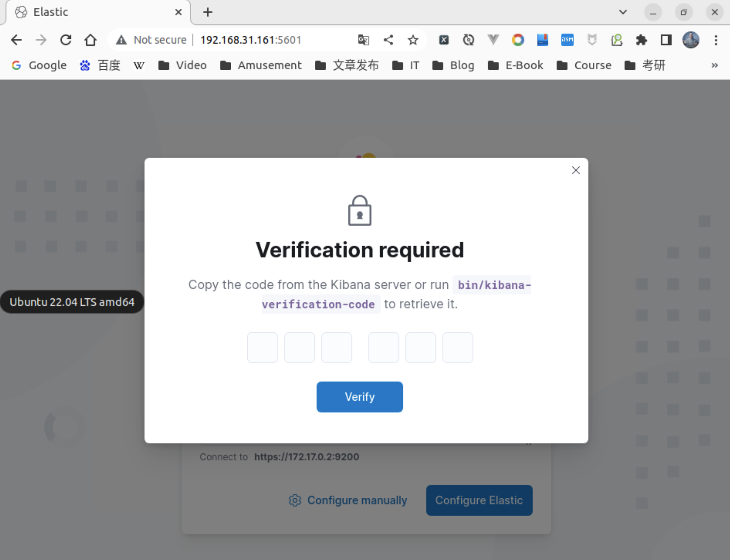Open the Amusement bookmarks folder
730x560 pixels.
[261, 66]
